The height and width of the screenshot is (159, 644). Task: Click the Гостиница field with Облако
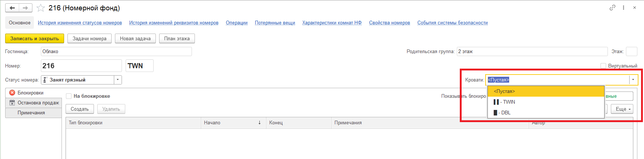[116, 51]
